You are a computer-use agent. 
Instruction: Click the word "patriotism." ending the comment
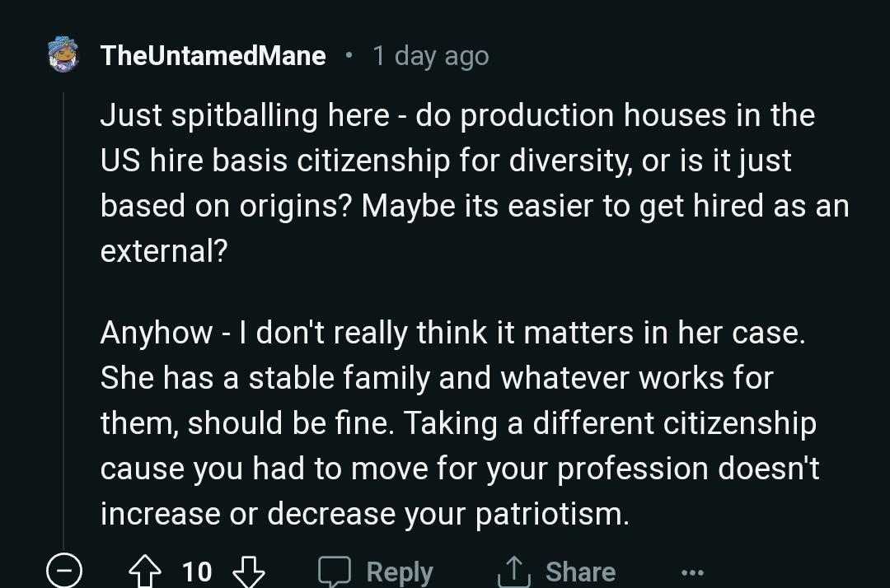552,514
